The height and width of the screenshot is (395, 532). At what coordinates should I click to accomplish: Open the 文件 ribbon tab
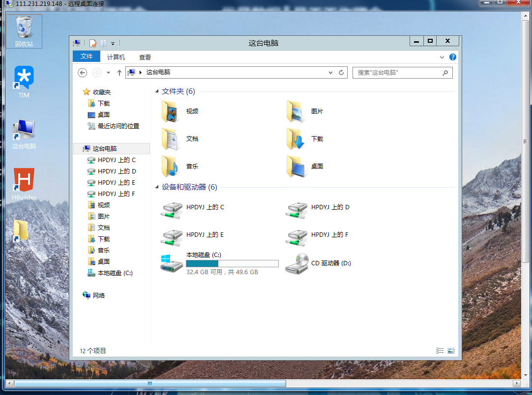point(87,56)
